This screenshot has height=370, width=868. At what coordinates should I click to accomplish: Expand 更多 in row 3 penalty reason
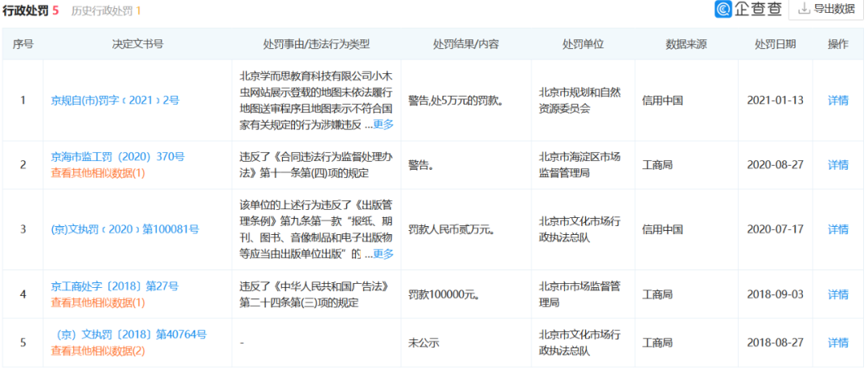tap(383, 254)
